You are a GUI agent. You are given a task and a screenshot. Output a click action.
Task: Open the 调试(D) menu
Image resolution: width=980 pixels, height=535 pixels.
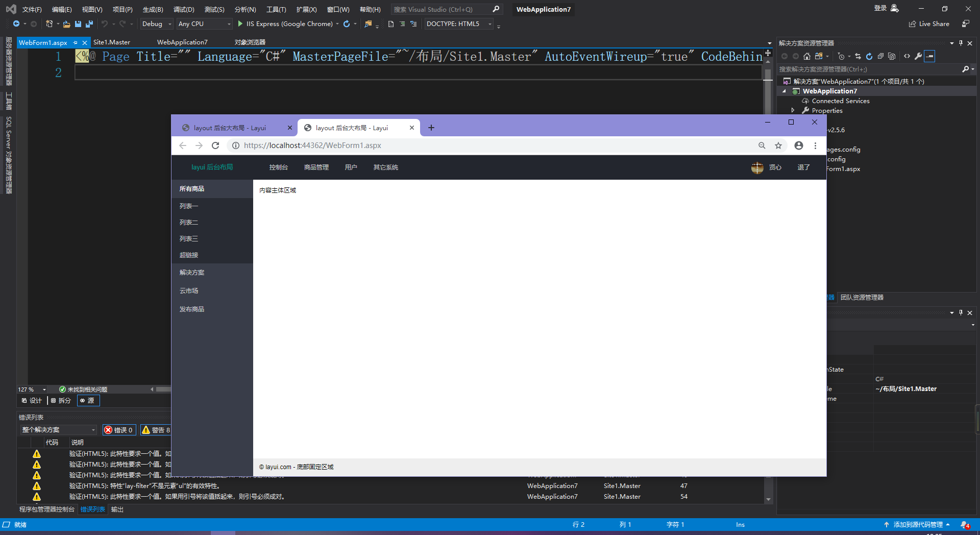click(184, 9)
